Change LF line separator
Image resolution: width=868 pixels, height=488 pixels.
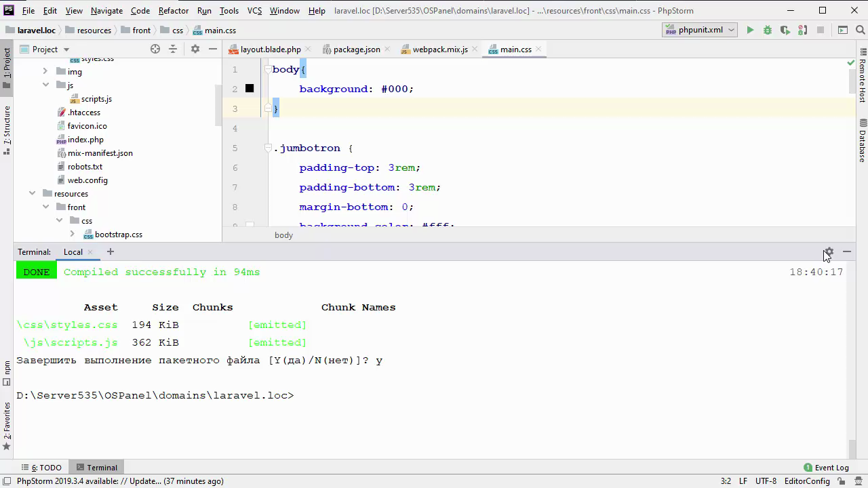coord(743,481)
